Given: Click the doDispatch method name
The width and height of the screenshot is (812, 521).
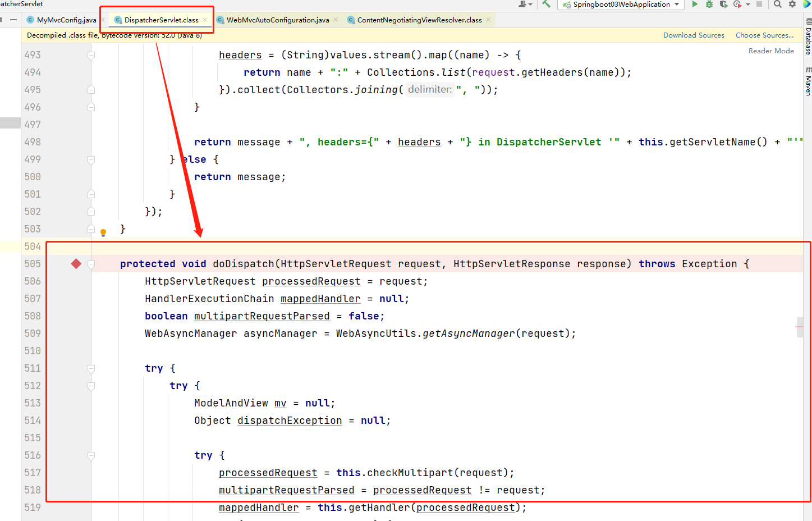Looking at the screenshot, I should coord(243,264).
